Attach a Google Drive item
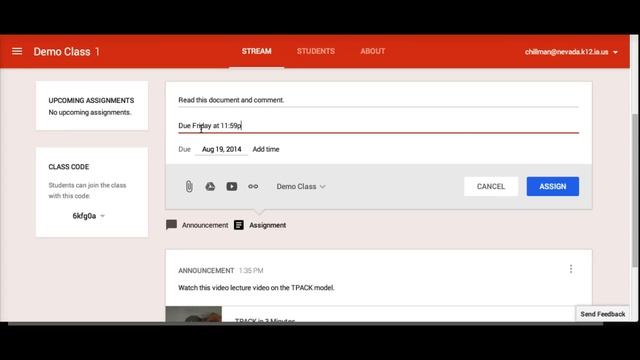 pos(210,187)
